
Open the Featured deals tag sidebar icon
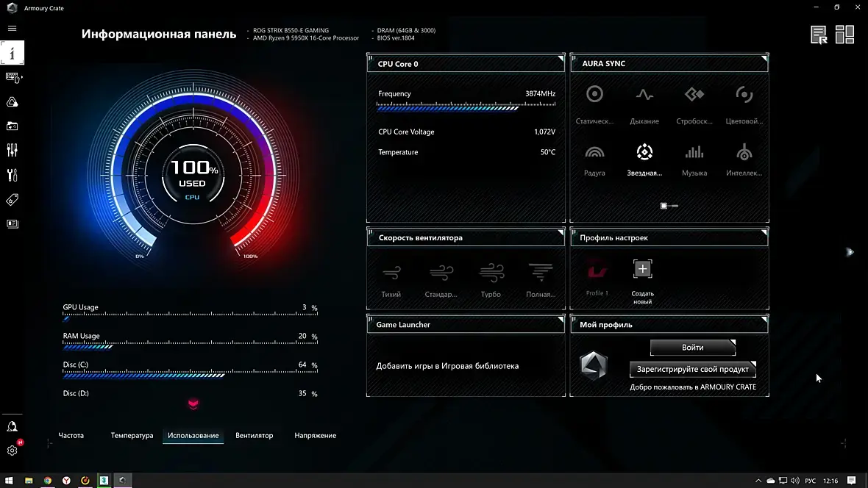coord(13,199)
